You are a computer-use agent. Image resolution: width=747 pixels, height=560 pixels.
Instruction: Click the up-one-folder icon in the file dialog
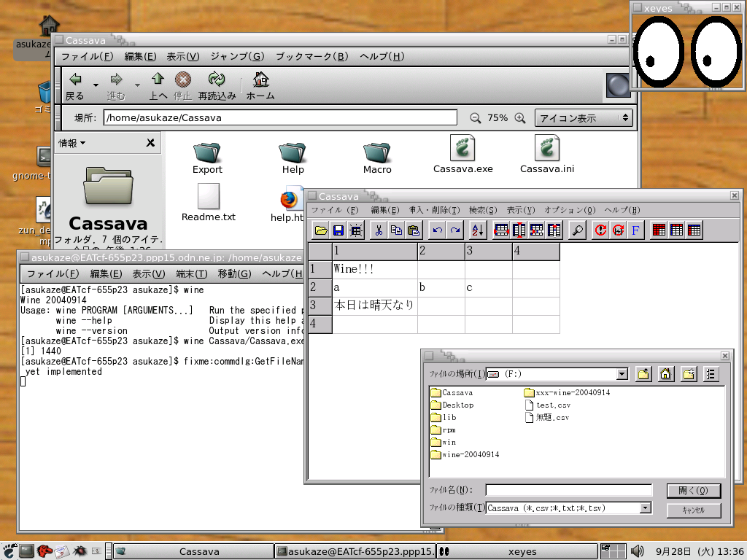(x=643, y=374)
